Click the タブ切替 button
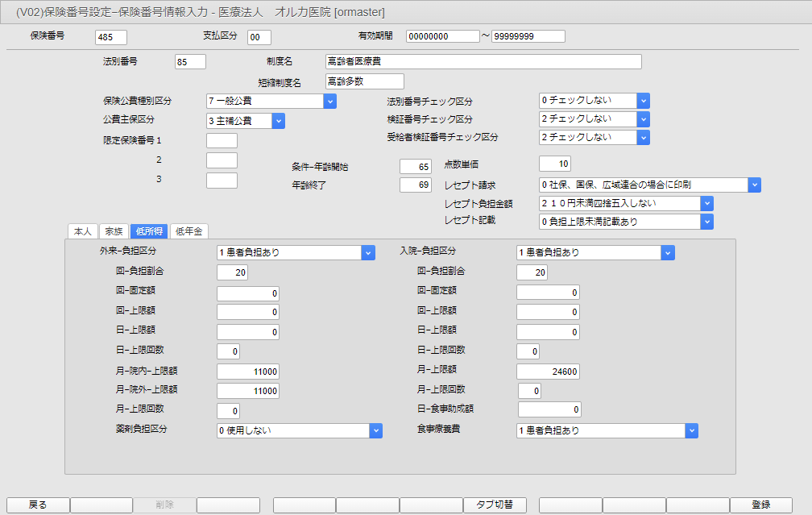812x515 pixels. [x=495, y=505]
